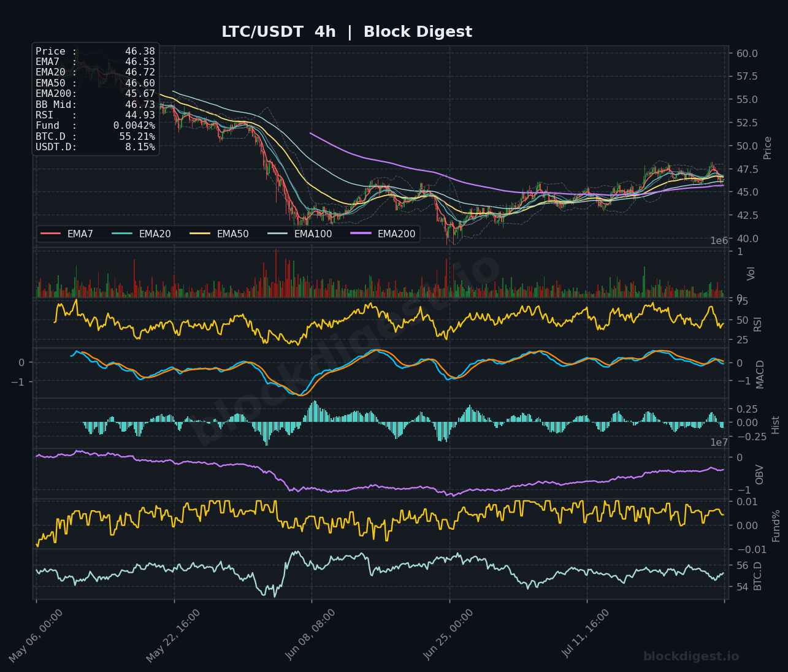Click the 60.0 price tick label

(747, 53)
